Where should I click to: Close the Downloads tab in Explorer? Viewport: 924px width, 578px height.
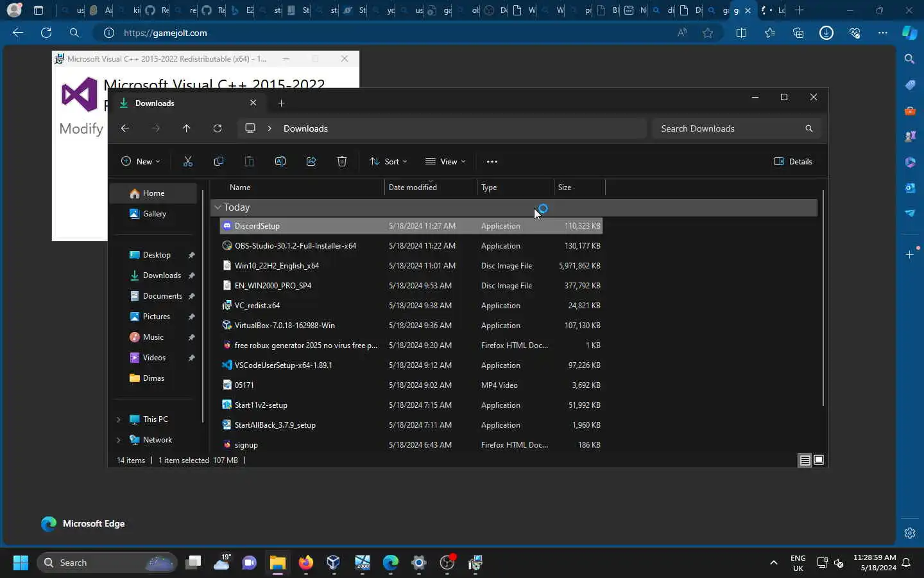[253, 103]
